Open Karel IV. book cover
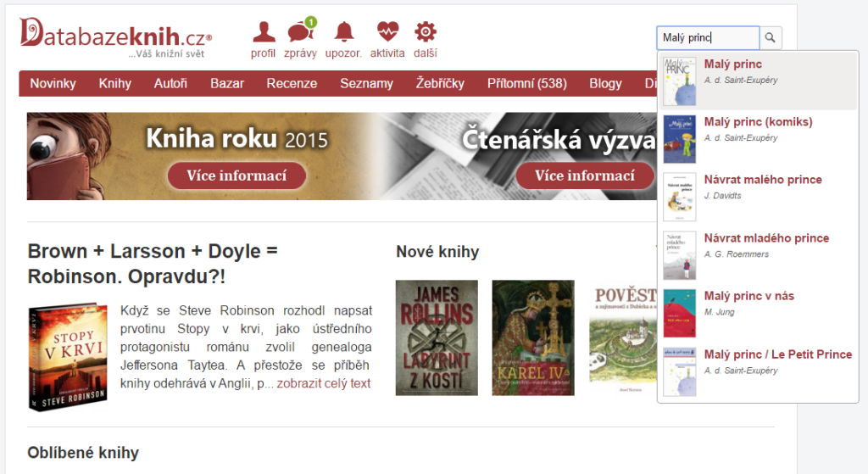The image size is (868, 474). 533,337
